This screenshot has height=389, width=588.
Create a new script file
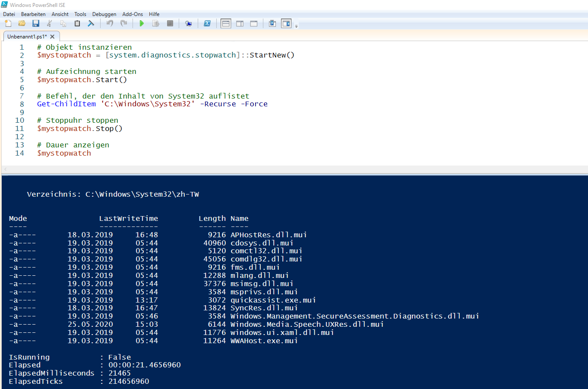pos(8,23)
